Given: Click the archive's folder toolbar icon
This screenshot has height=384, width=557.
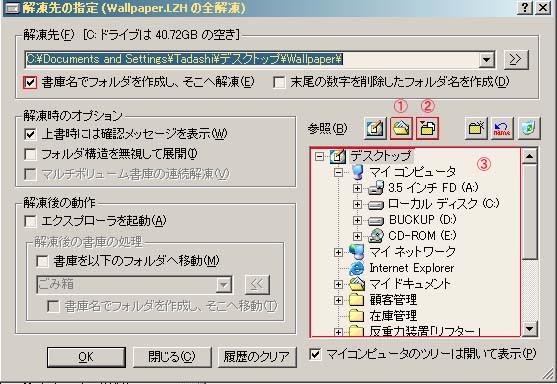Looking at the screenshot, I should [x=428, y=128].
